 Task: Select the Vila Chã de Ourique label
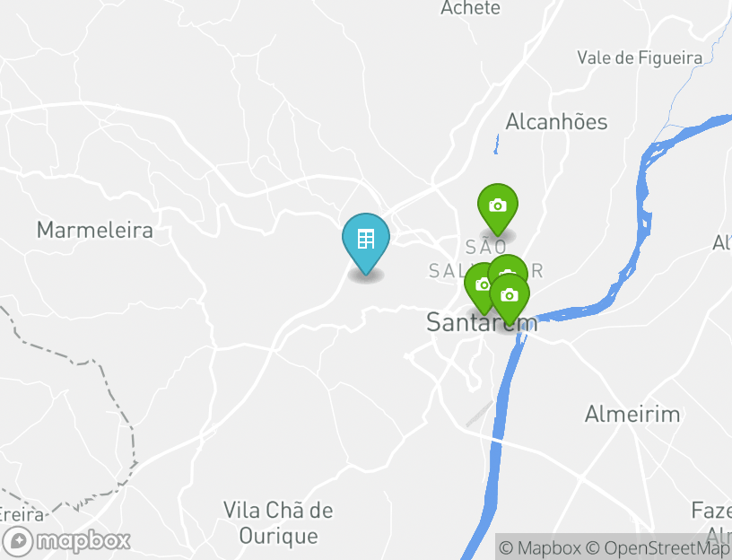[279, 522]
